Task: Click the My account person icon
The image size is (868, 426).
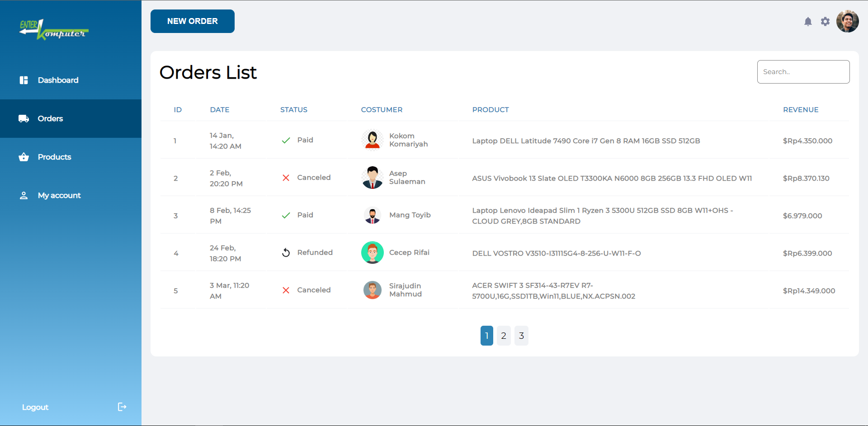Action: click(x=23, y=195)
